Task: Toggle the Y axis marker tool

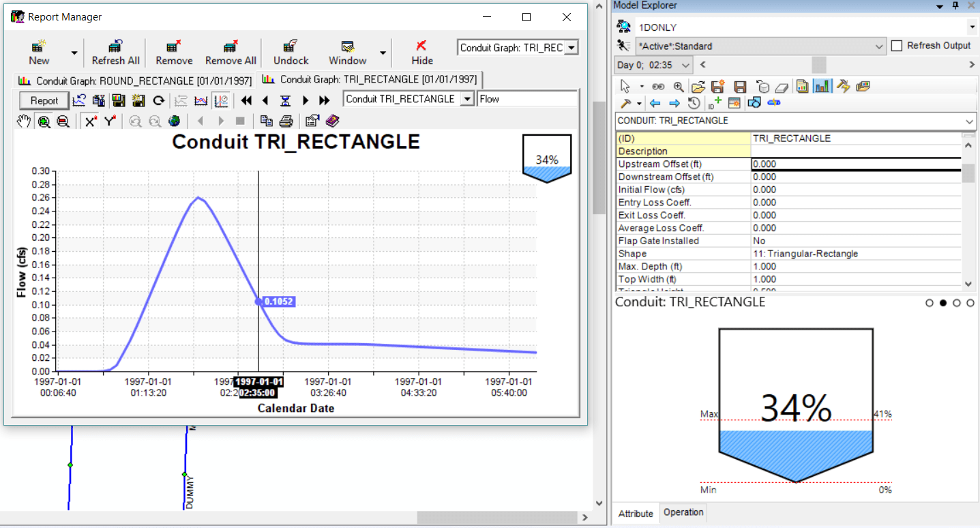Action: click(x=109, y=121)
